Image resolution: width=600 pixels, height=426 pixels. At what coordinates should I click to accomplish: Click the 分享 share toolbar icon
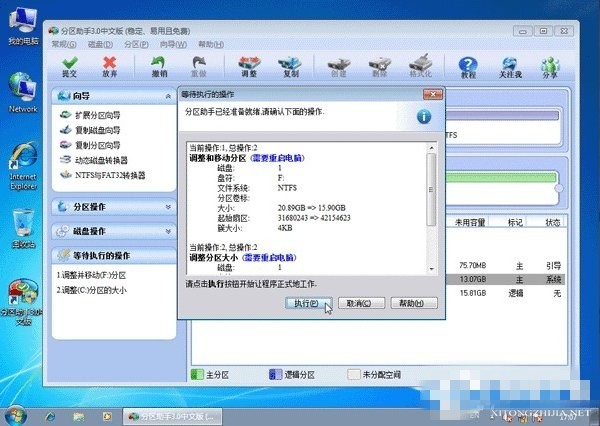(x=550, y=67)
